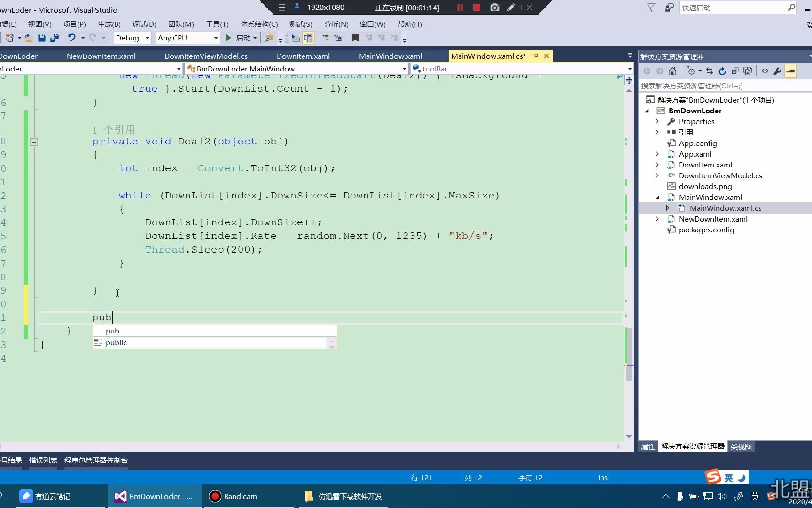The width and height of the screenshot is (812, 508).
Task: Click the Find in Files toolbar icon
Action: (x=269, y=38)
